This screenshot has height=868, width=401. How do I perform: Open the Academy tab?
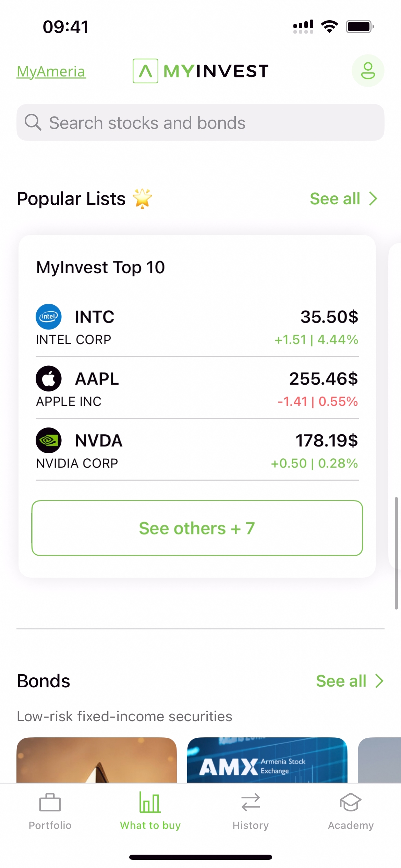[x=351, y=810]
